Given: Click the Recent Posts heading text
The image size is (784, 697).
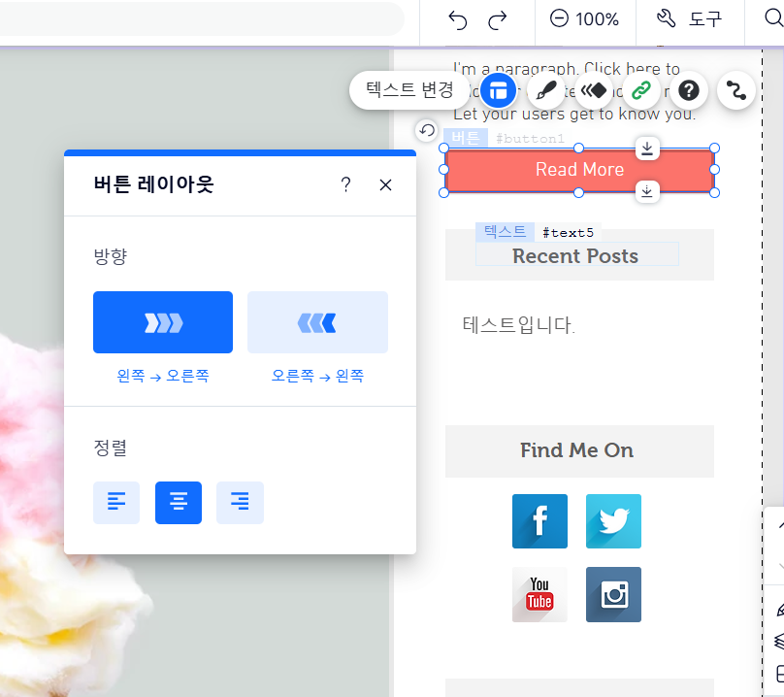Looking at the screenshot, I should point(575,256).
